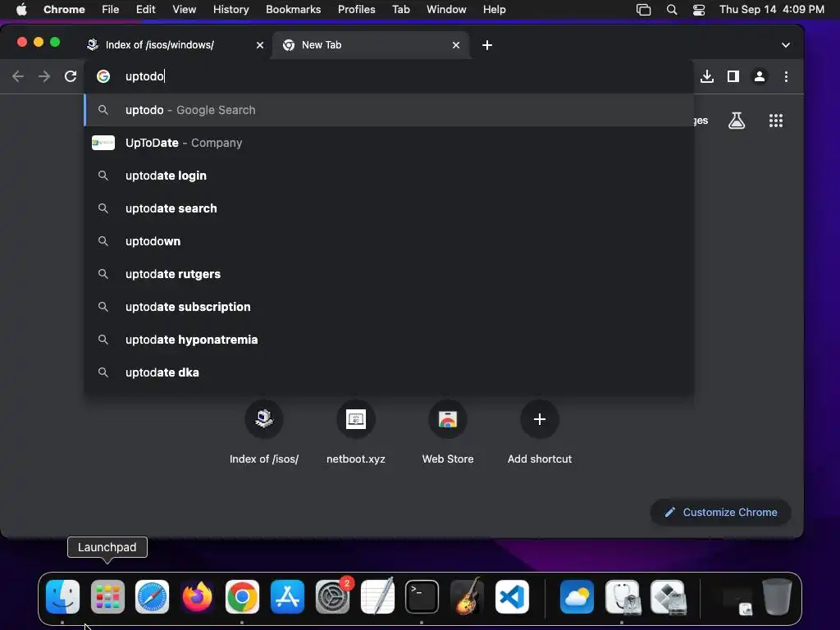Image resolution: width=840 pixels, height=630 pixels.
Task: Open the Help menu
Action: tap(494, 9)
